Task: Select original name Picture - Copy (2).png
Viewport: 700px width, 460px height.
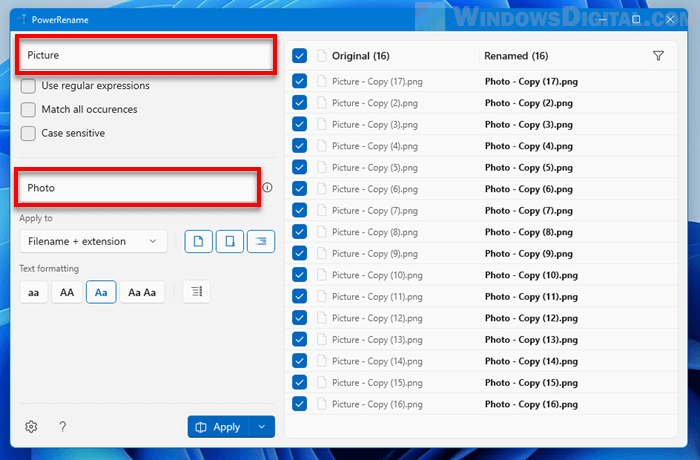Action: point(375,103)
